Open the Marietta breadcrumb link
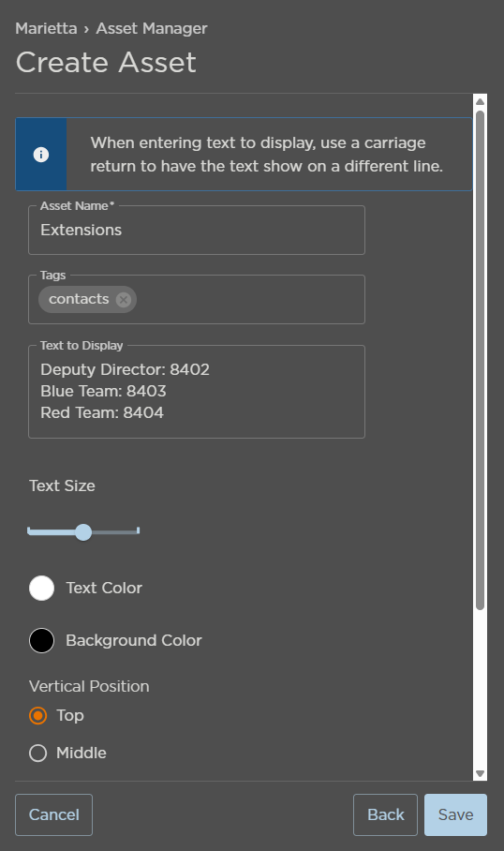The image size is (504, 851). click(x=46, y=28)
